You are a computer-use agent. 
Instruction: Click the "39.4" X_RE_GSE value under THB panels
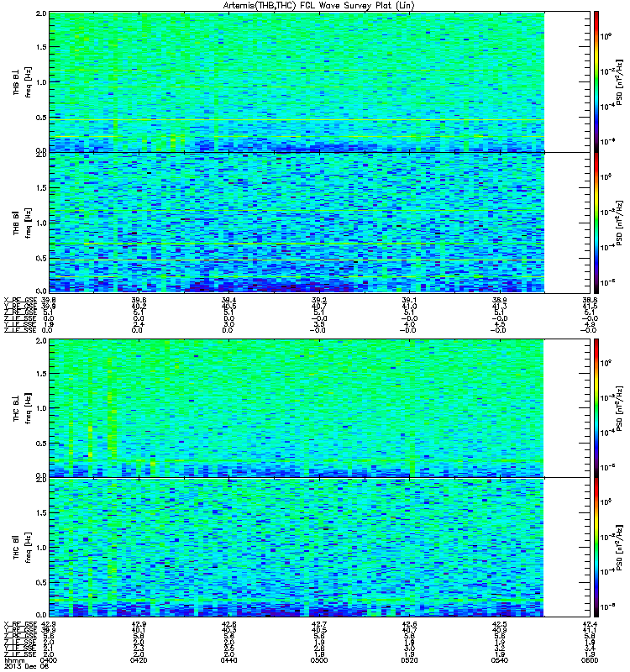(228, 300)
